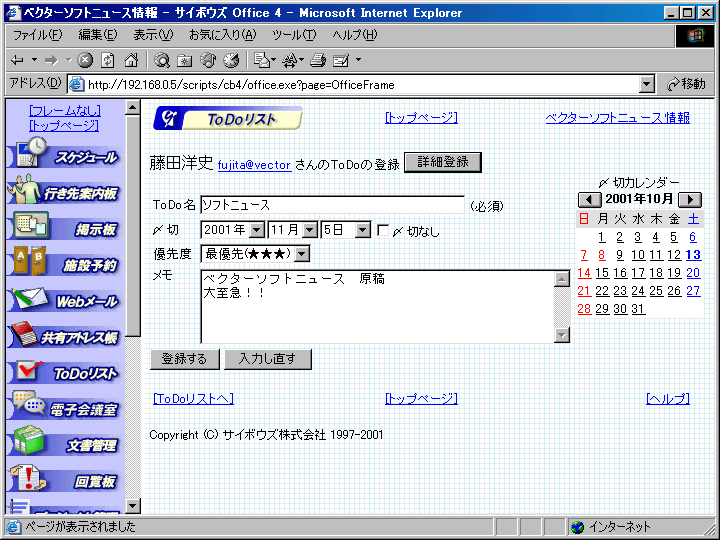Expand the Edit toolbar button dropdown
The image size is (720, 540).
click(358, 60)
